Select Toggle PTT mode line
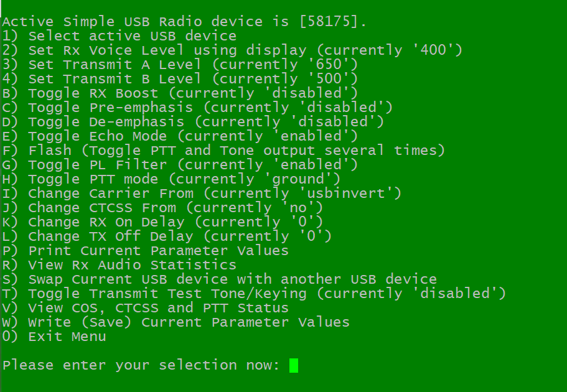 171,179
